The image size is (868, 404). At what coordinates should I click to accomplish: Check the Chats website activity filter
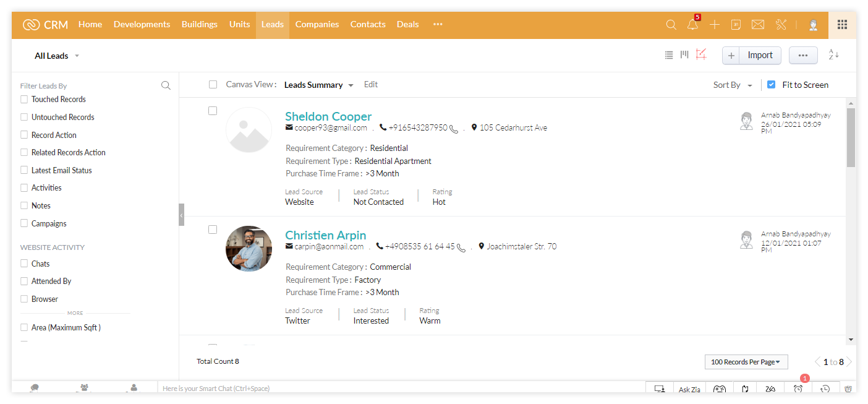tap(24, 264)
